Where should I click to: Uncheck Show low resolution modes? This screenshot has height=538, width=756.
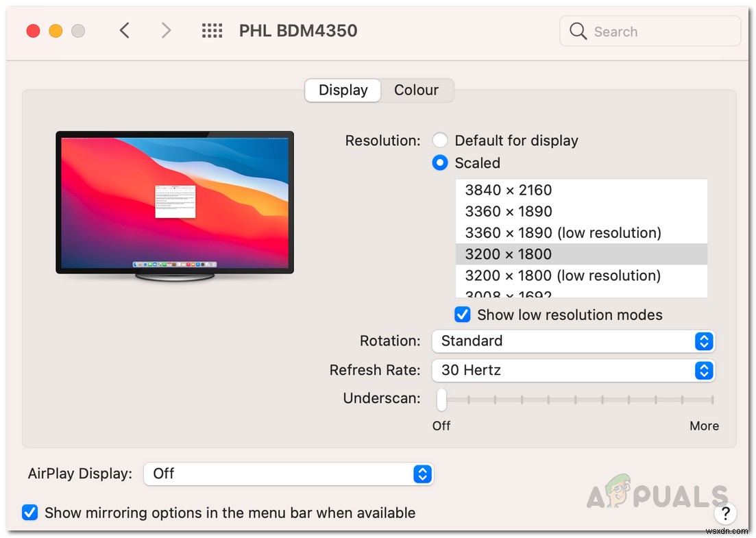[463, 315]
